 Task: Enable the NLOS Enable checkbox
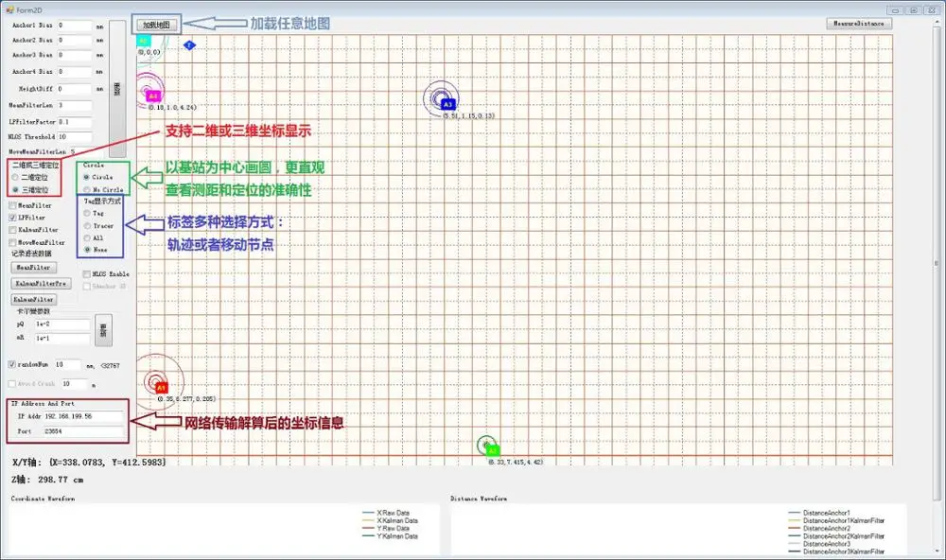87,274
